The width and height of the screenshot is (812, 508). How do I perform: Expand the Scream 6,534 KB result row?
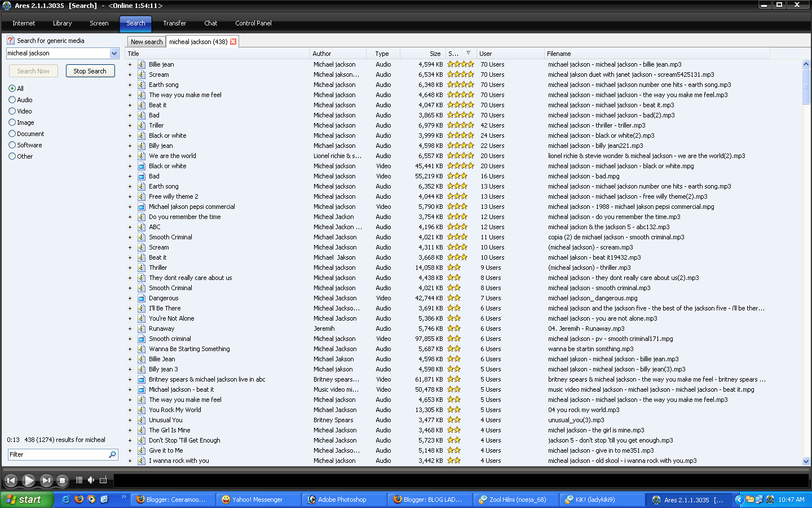coord(130,75)
